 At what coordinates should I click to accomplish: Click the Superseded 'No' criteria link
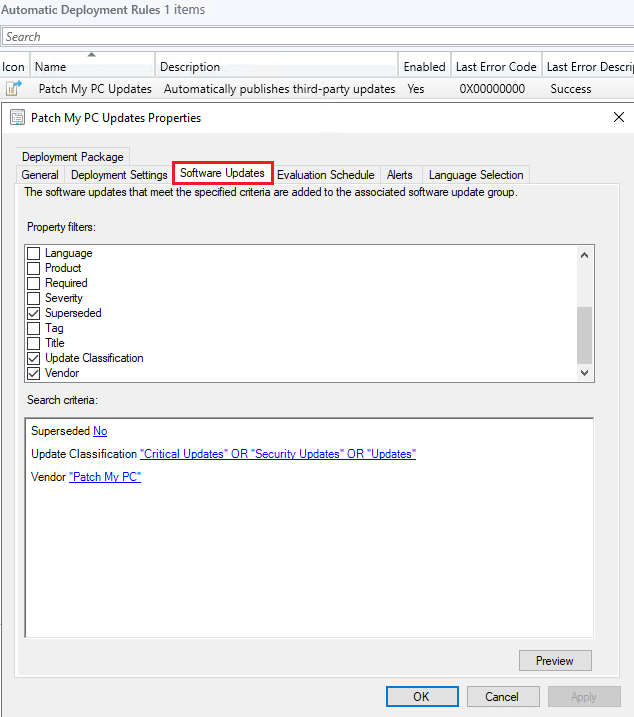click(x=100, y=431)
